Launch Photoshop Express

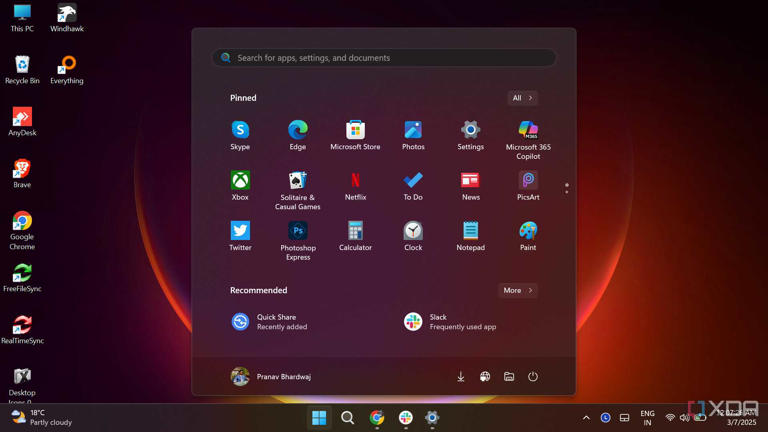point(298,241)
